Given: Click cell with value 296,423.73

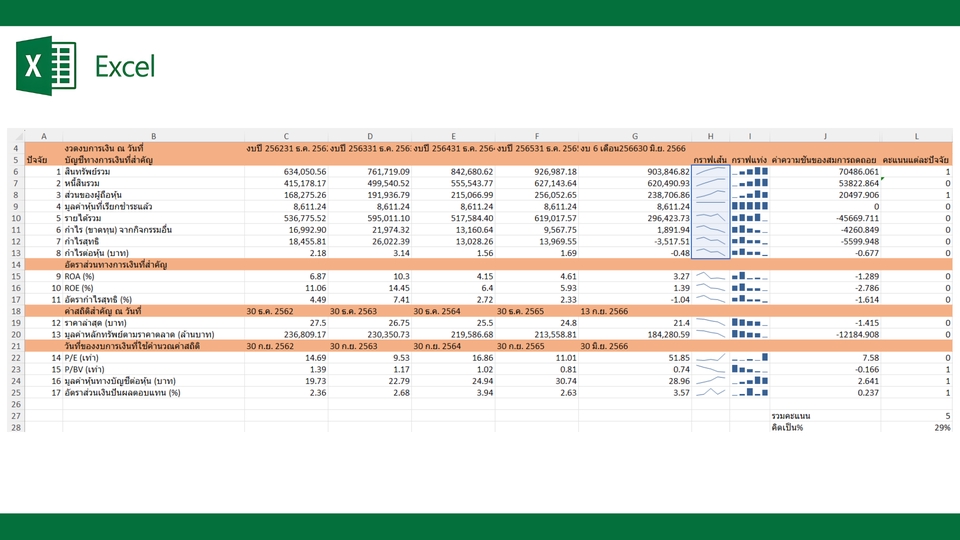Looking at the screenshot, I should tap(635, 218).
